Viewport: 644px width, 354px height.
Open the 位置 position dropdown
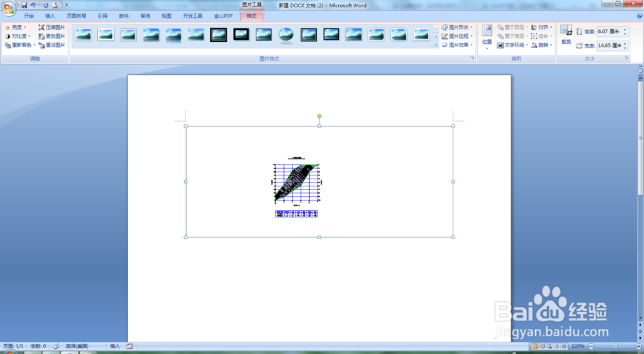tap(487, 37)
